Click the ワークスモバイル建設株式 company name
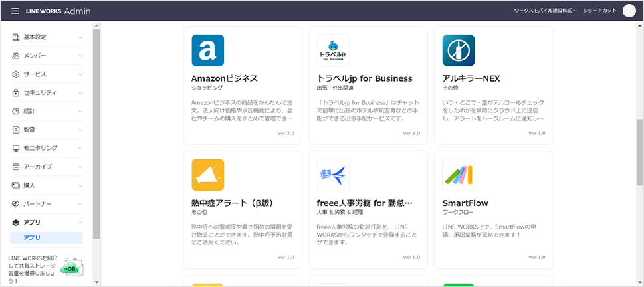The height and width of the screenshot is (287, 644). click(x=545, y=11)
